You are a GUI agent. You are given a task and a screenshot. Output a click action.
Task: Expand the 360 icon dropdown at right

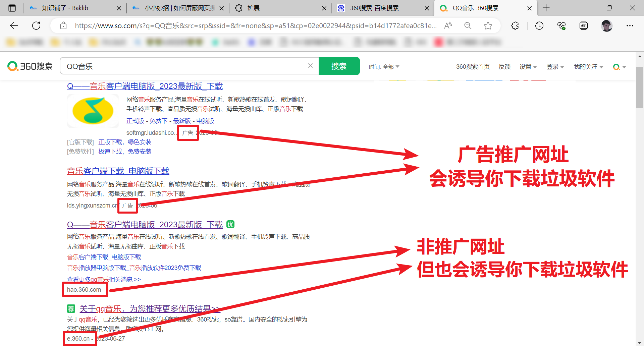click(620, 67)
